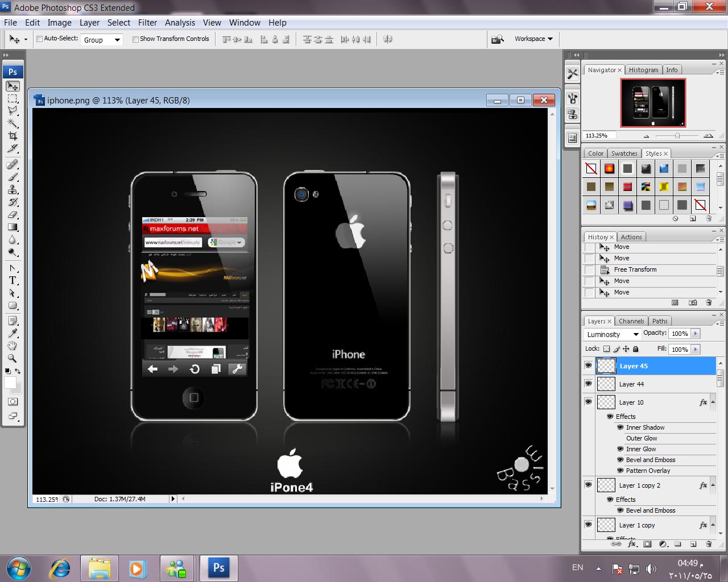Viewport: 728px width, 582px height.
Task: Switch to the Channels tab
Action: pos(631,321)
